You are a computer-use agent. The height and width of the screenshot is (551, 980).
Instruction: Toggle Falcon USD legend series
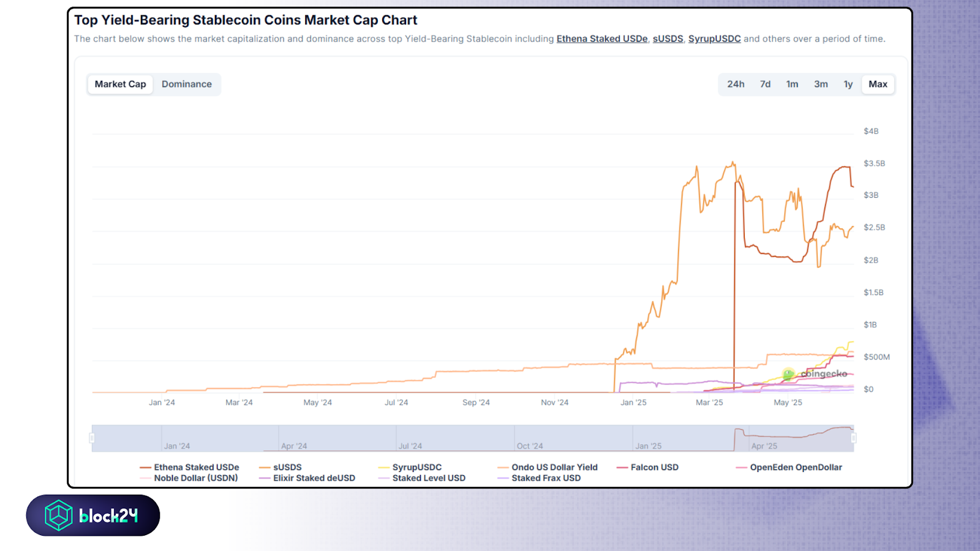(x=647, y=467)
